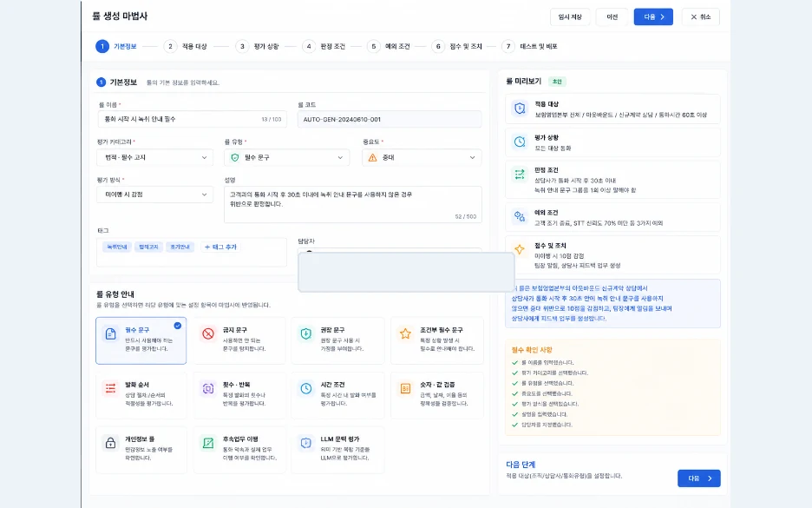
Task: Click into the 설명 description textarea
Action: pos(353,204)
